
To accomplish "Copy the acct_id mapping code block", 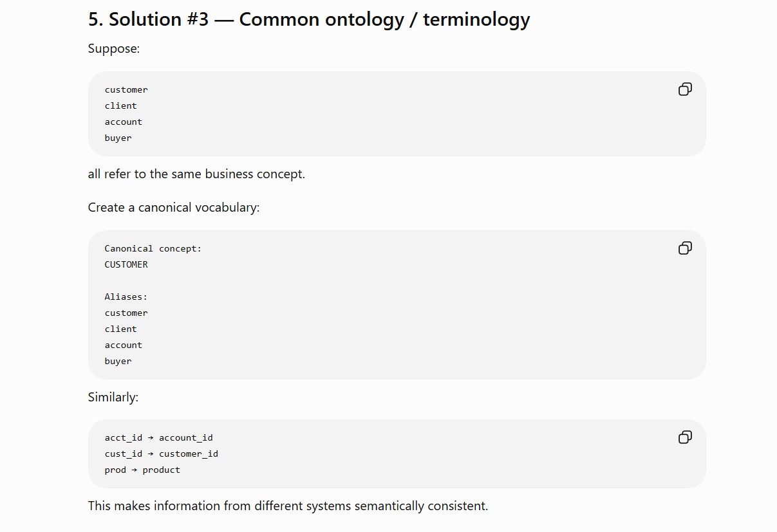I will click(685, 437).
